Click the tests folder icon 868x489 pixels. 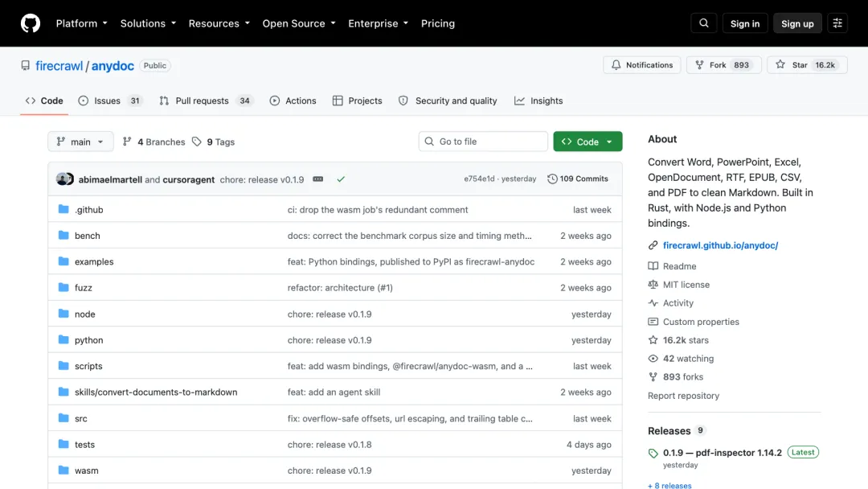tap(63, 444)
